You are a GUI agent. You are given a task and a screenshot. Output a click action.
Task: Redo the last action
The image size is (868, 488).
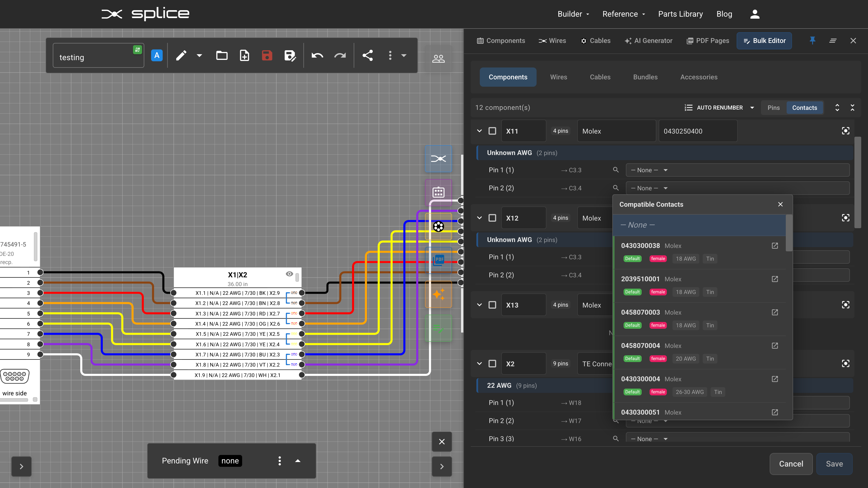click(x=340, y=56)
